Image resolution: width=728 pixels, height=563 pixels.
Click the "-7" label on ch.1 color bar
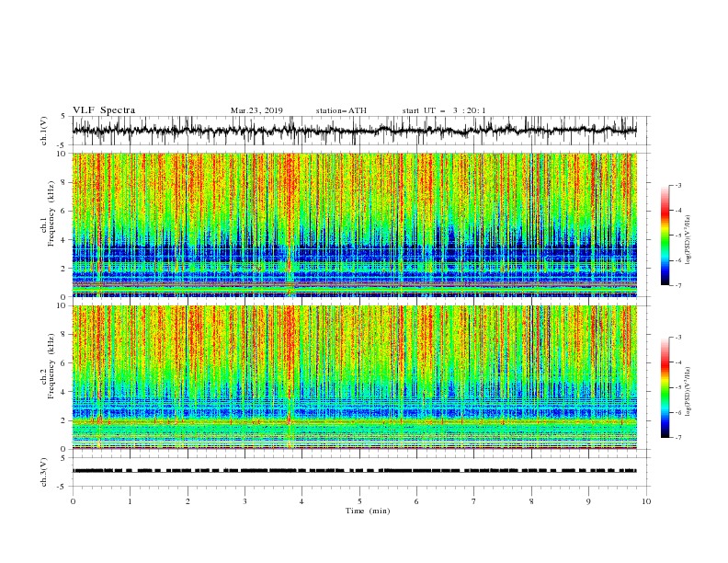(678, 286)
